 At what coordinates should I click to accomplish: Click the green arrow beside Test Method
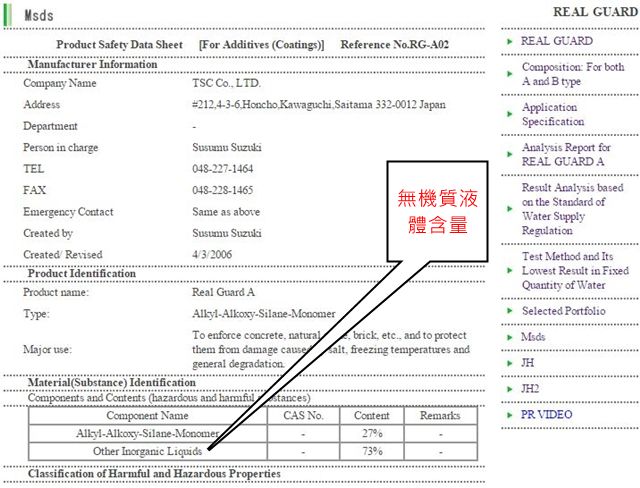click(509, 271)
